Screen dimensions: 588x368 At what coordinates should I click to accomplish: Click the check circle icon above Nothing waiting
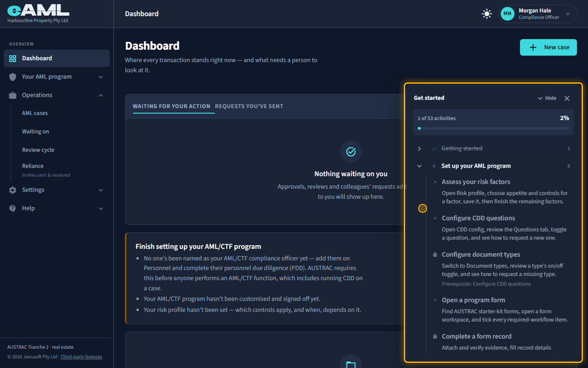coord(351,152)
